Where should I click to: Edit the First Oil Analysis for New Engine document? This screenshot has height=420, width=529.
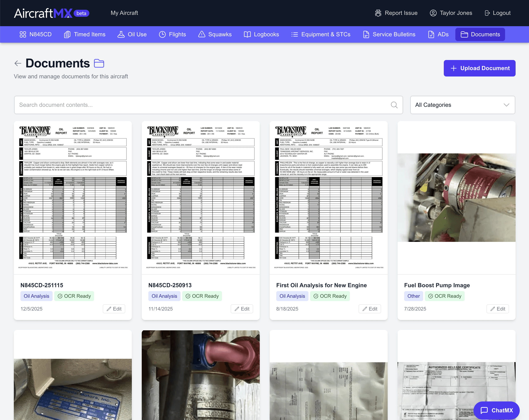point(370,309)
